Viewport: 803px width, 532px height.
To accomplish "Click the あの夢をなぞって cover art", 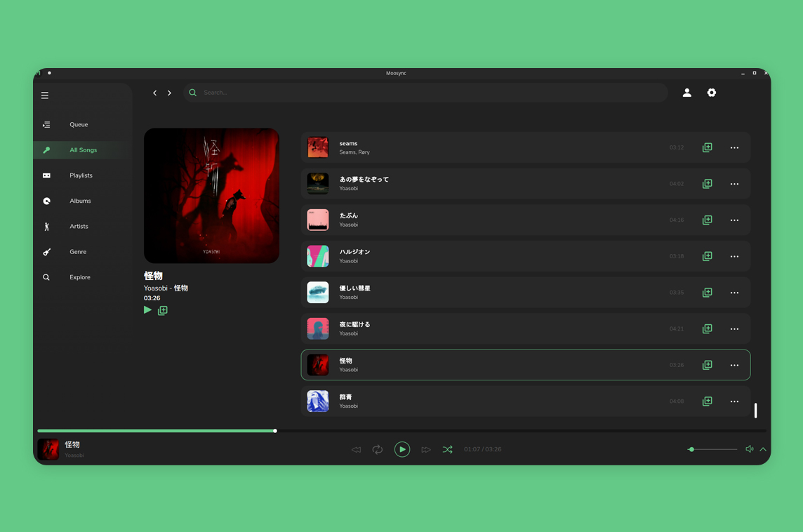I will click(317, 184).
